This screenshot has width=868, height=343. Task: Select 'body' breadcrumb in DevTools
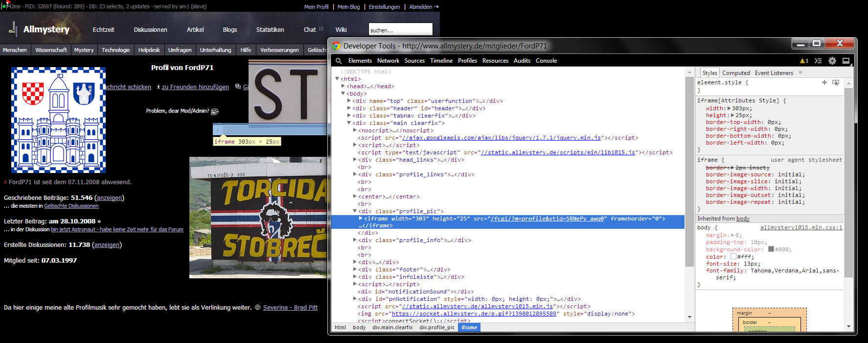(359, 327)
